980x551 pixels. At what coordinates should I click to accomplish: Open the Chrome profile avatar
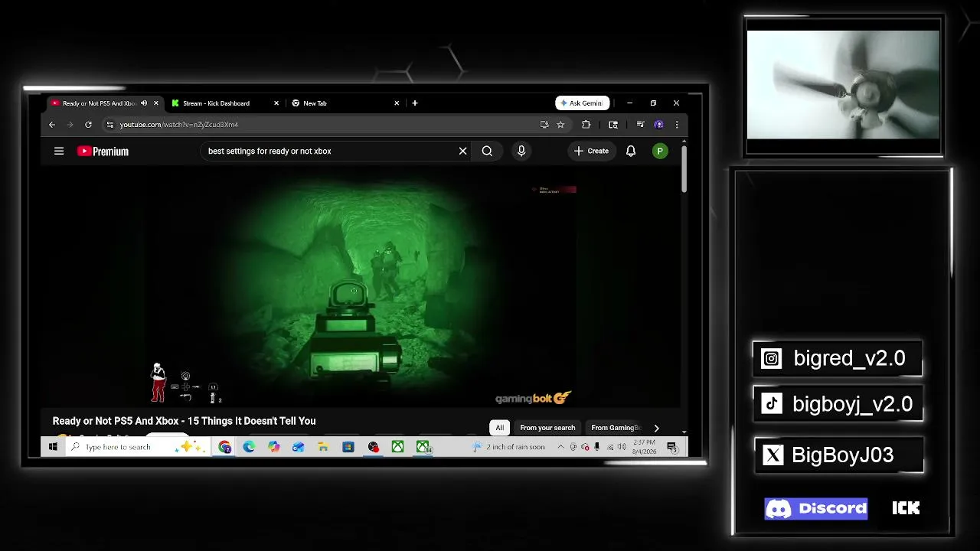point(658,125)
